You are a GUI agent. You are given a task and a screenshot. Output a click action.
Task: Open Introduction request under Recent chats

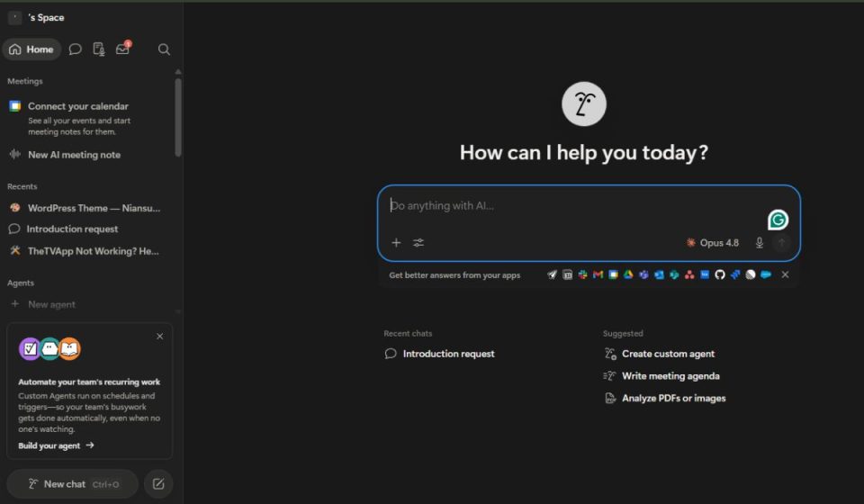tap(440, 354)
